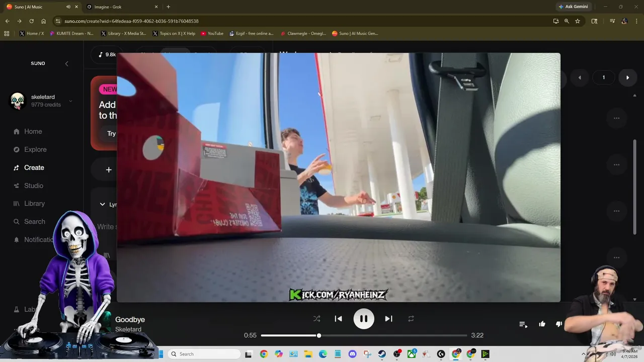Open the Chrome three-dot menu

636,21
